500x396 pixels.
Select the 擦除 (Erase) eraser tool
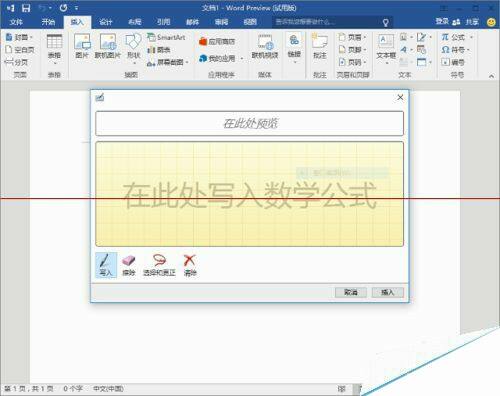tap(129, 265)
